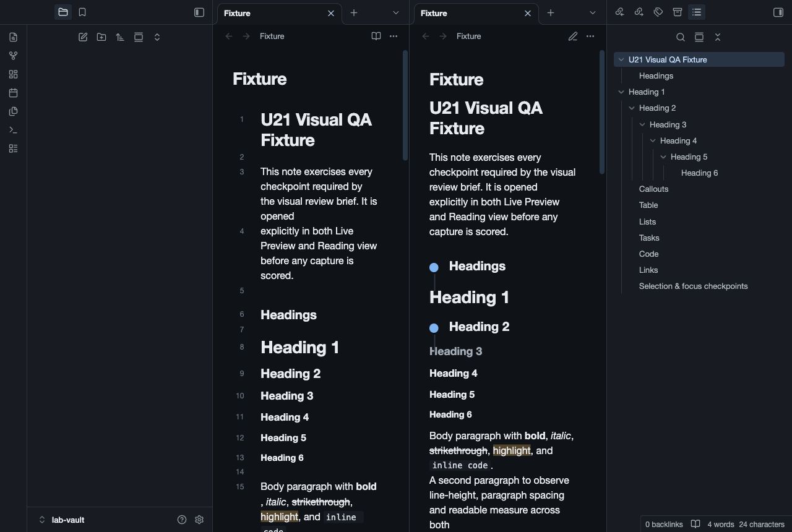Open vault switcher lab-vault
This screenshot has width=792, height=532.
point(62,520)
